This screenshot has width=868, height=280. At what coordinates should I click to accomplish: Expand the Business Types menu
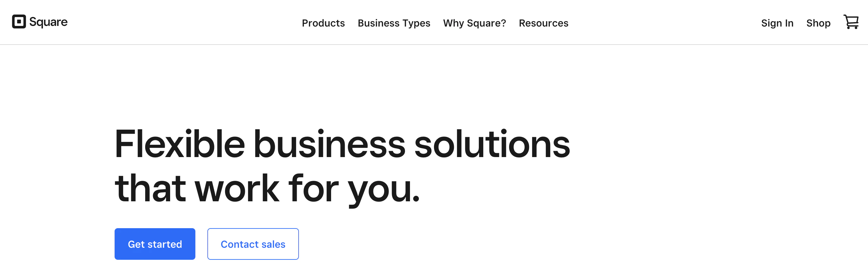point(394,23)
